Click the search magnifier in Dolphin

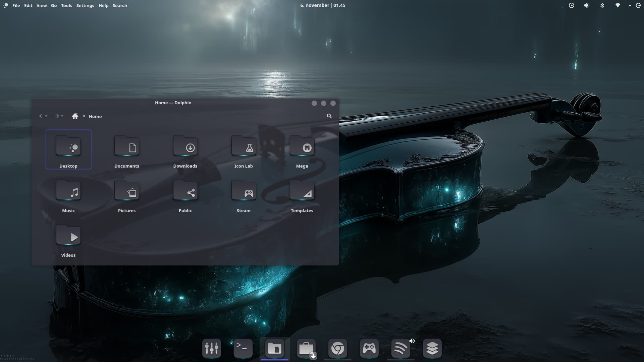(329, 116)
